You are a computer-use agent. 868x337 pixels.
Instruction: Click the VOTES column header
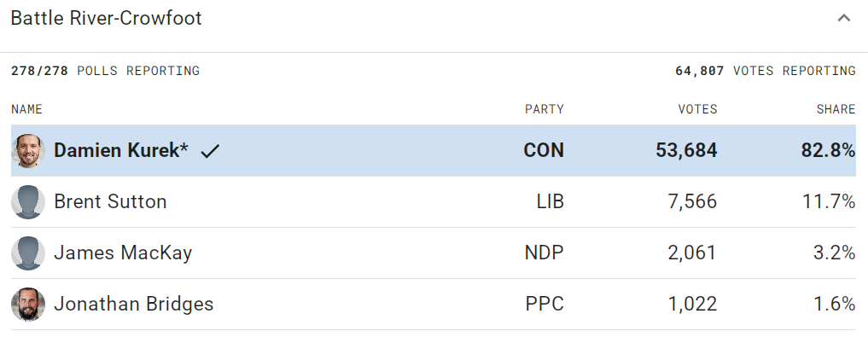pos(697,109)
